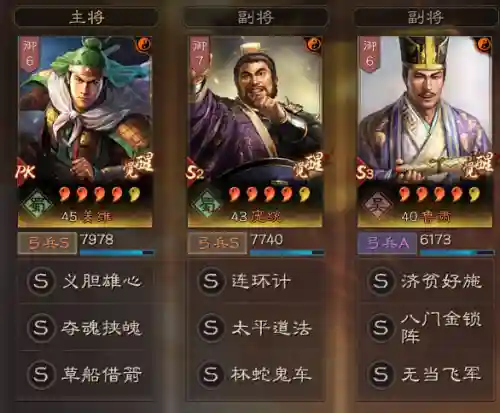Screen dimensions: 500x413
Task: Click the S rank icon beside 无当飞军
Action: pyautogui.click(x=381, y=375)
